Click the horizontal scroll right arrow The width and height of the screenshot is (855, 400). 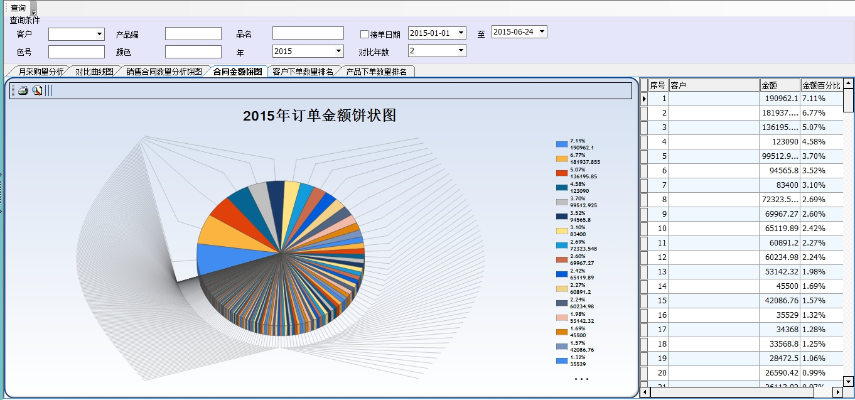[x=838, y=393]
